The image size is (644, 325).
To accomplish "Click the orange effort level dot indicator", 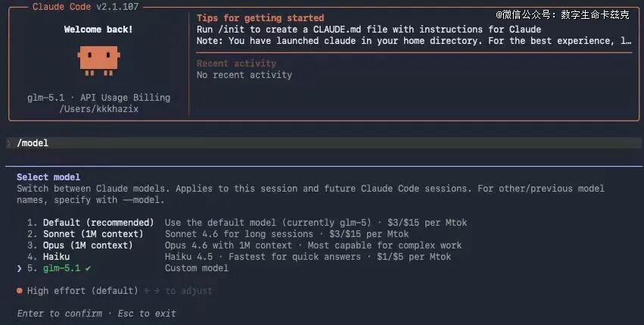I will pos(20,291).
